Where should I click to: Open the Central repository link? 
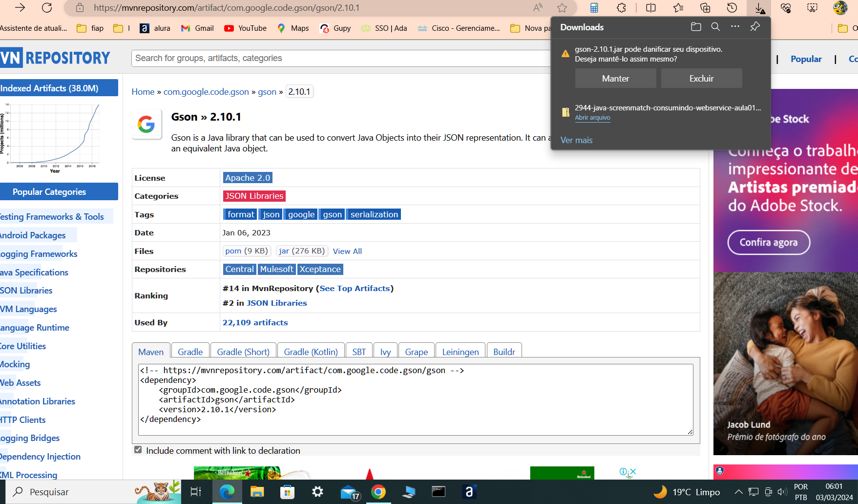pos(239,269)
